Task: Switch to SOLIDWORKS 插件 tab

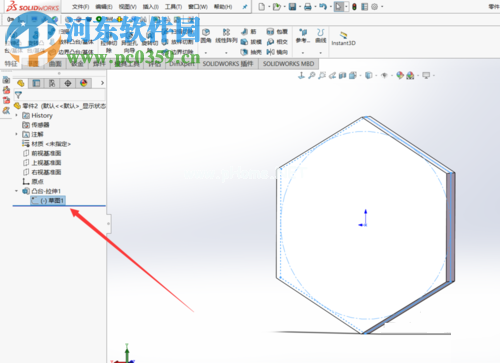Action: (228, 64)
